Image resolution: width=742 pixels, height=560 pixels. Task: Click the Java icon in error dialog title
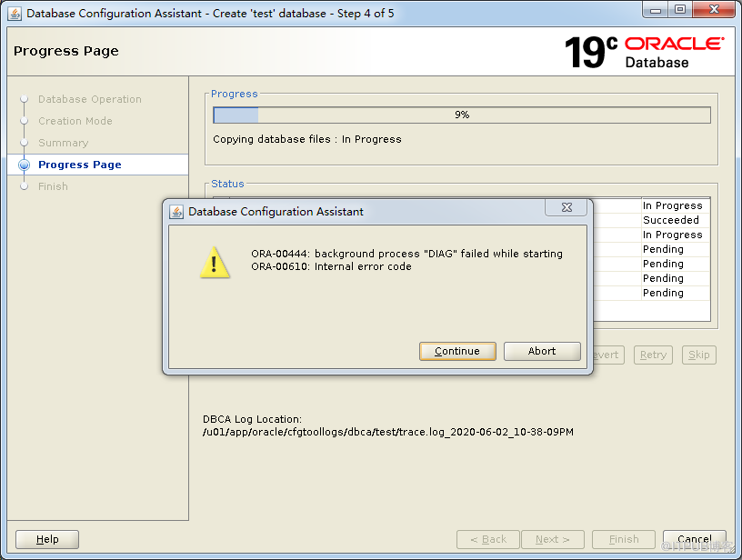[176, 212]
